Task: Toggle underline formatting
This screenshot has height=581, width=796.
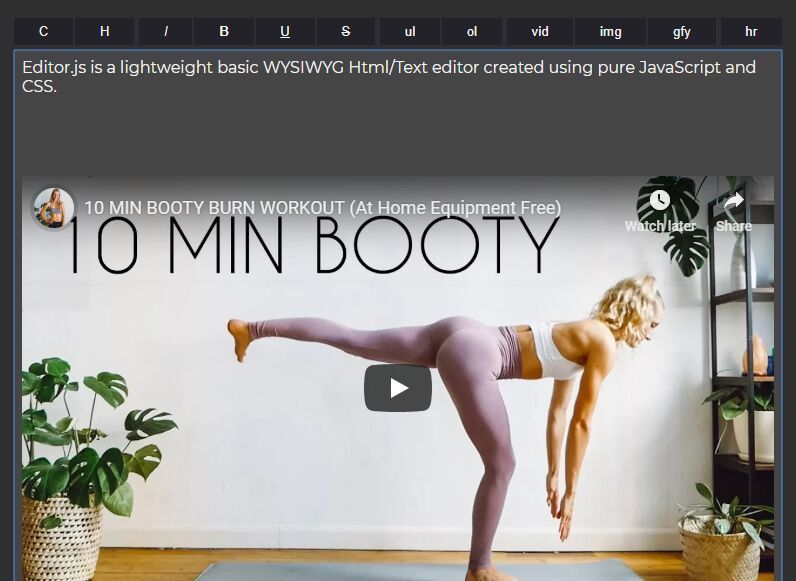Action: click(x=285, y=31)
